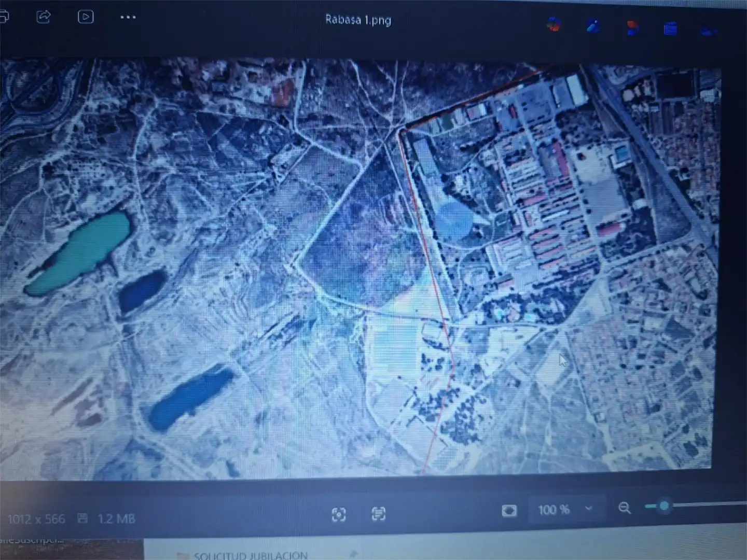Click the zoom out magnifier icon

click(x=625, y=508)
